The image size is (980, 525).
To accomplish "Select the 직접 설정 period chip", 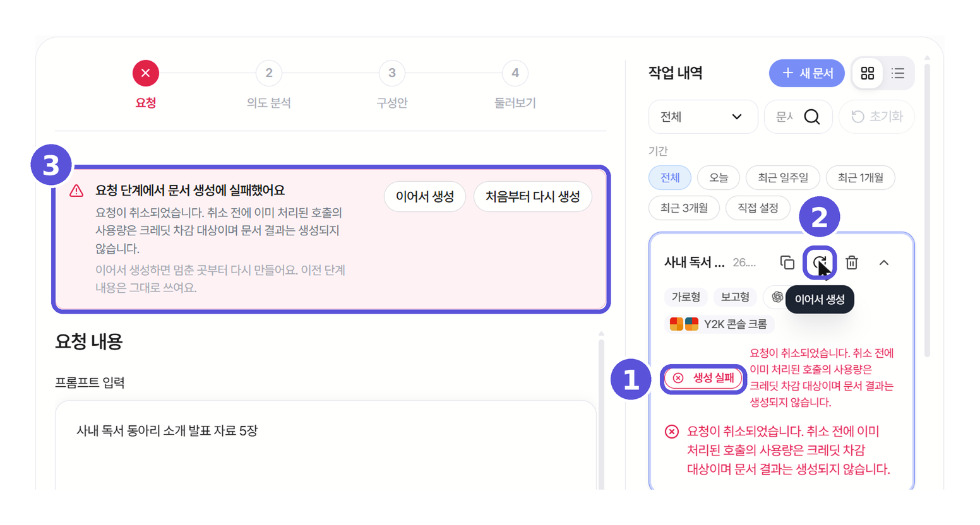I will pos(758,208).
